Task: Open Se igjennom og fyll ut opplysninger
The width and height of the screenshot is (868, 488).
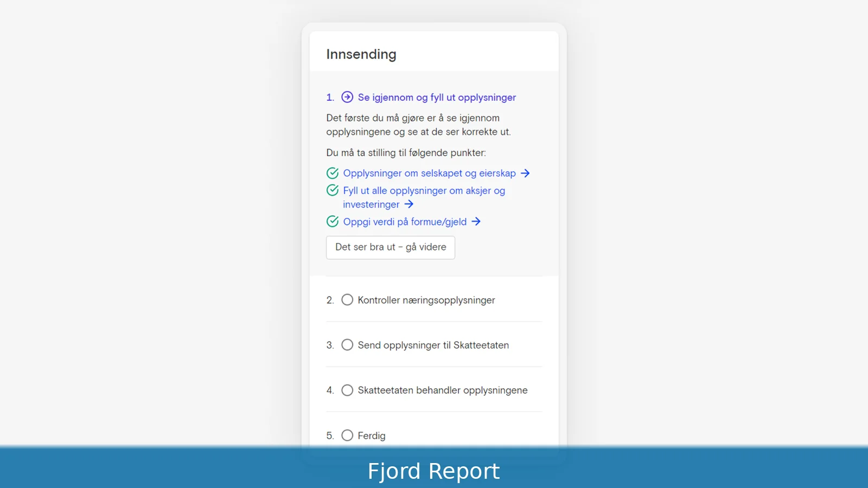Action: (437, 97)
